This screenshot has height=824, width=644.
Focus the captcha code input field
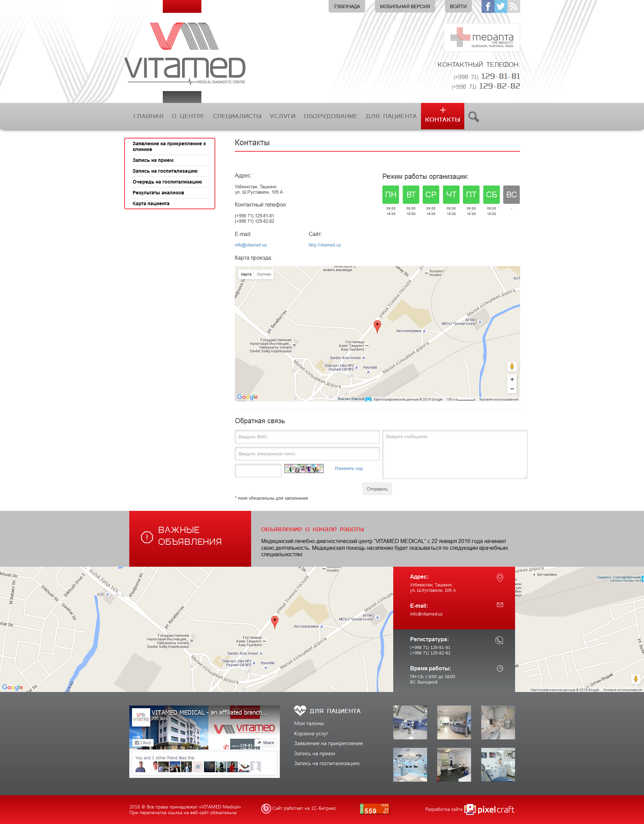258,471
